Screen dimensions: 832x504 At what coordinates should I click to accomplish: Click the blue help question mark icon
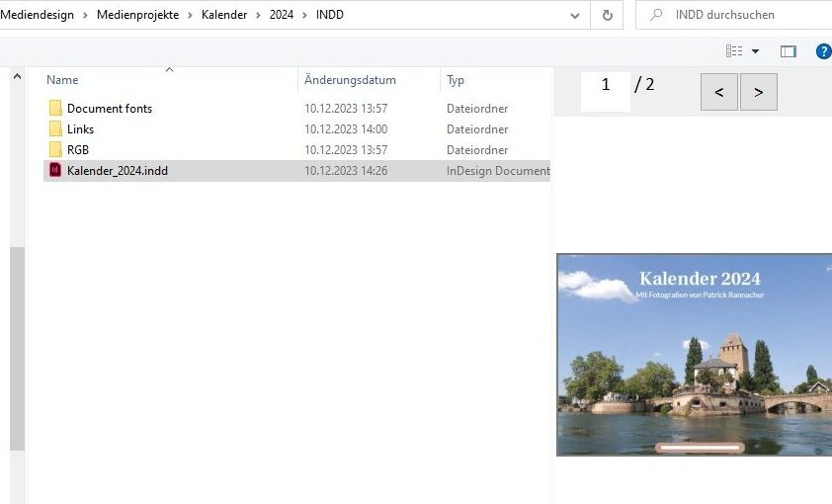(822, 51)
